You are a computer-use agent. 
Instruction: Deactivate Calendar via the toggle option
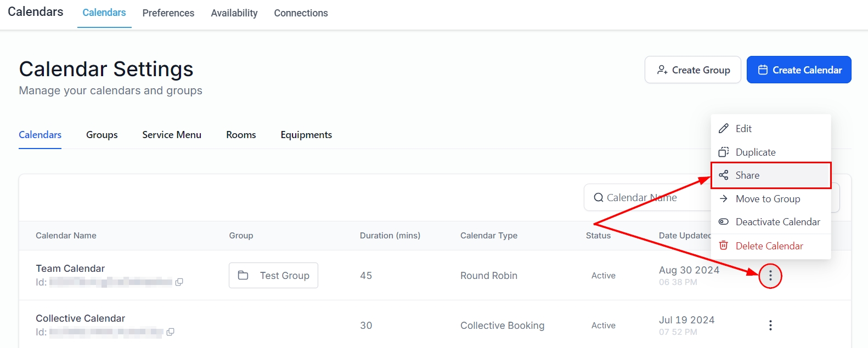tap(777, 222)
